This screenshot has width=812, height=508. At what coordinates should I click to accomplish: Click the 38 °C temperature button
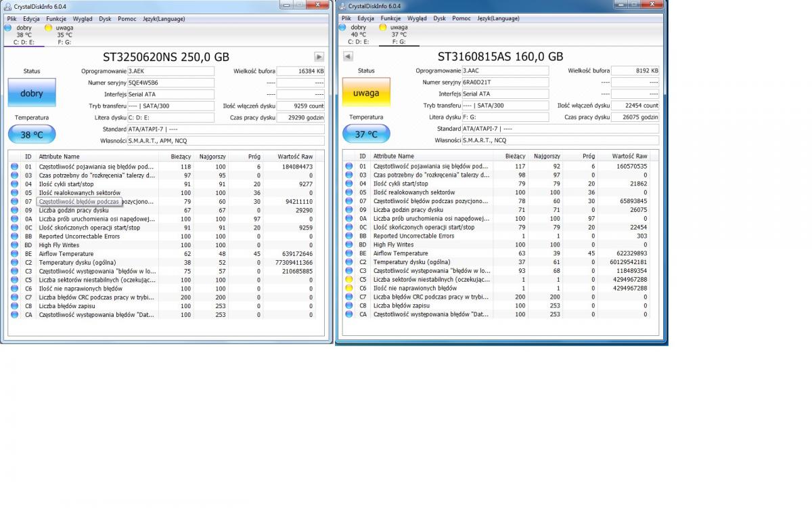coord(32,135)
